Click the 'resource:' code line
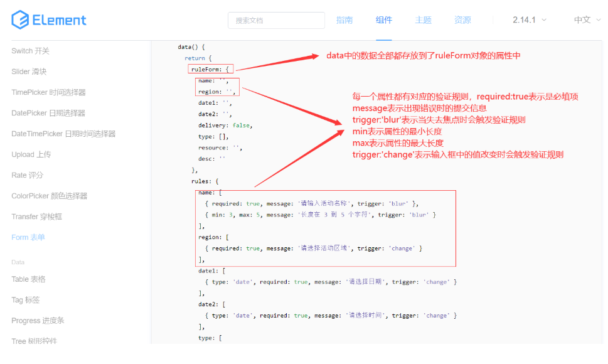 pos(220,147)
